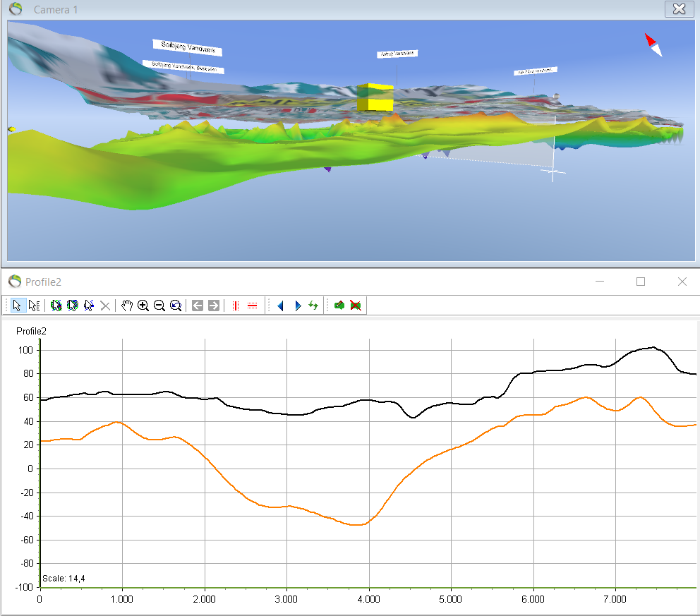
Task: Step to next profile with blue arrow
Action: [x=297, y=305]
